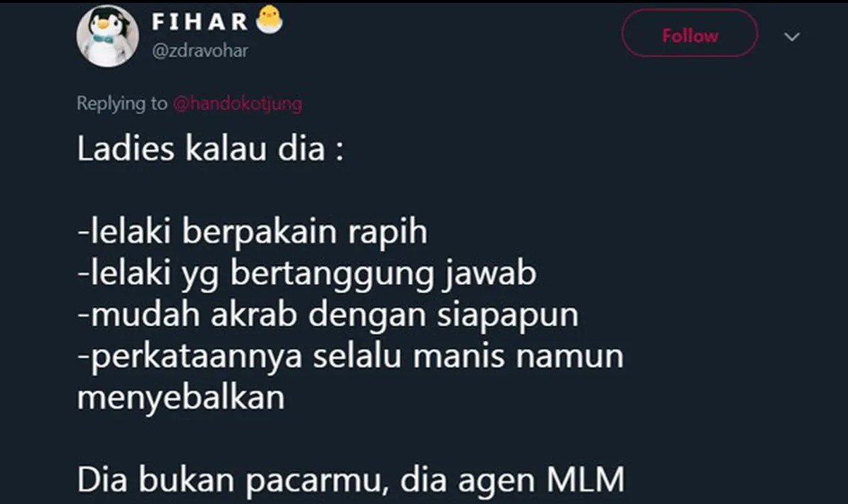Viewport: 848px width, 504px height.
Task: Open the penguin profile avatar
Action: click(x=107, y=37)
